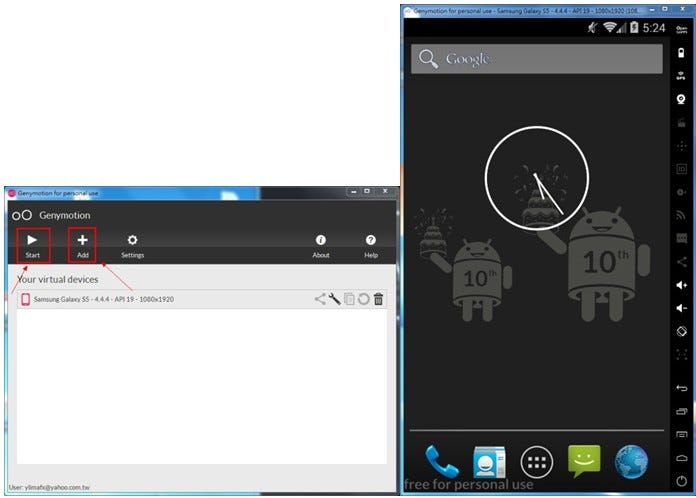
Task: Click the Open GApps button in emulator sidebar
Action: point(681,30)
